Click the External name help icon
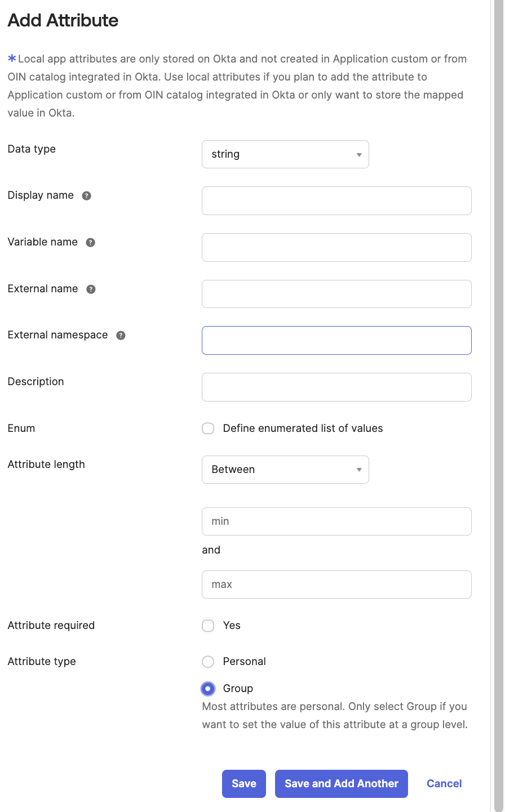This screenshot has height=812, width=505. pos(91,289)
